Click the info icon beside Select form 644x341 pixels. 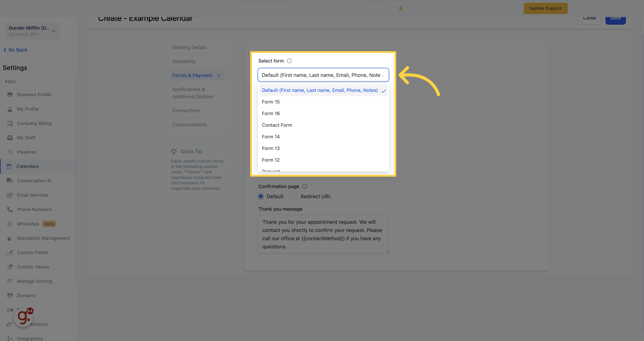(x=289, y=61)
